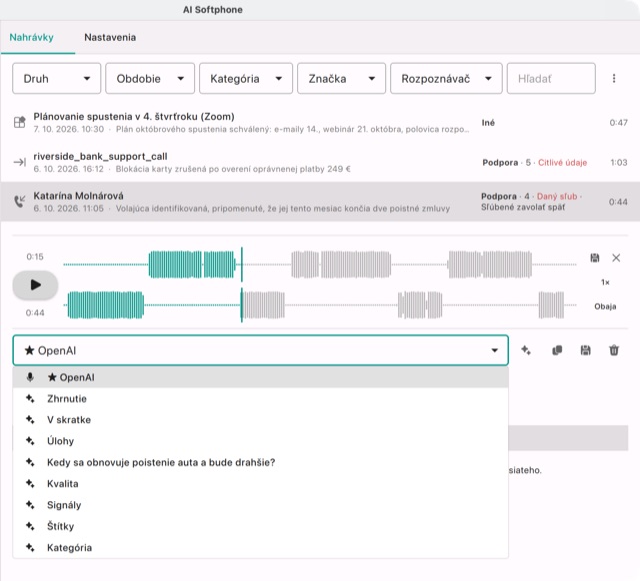Click the Zoom meeting recording icon
The image size is (640, 581).
(19, 122)
